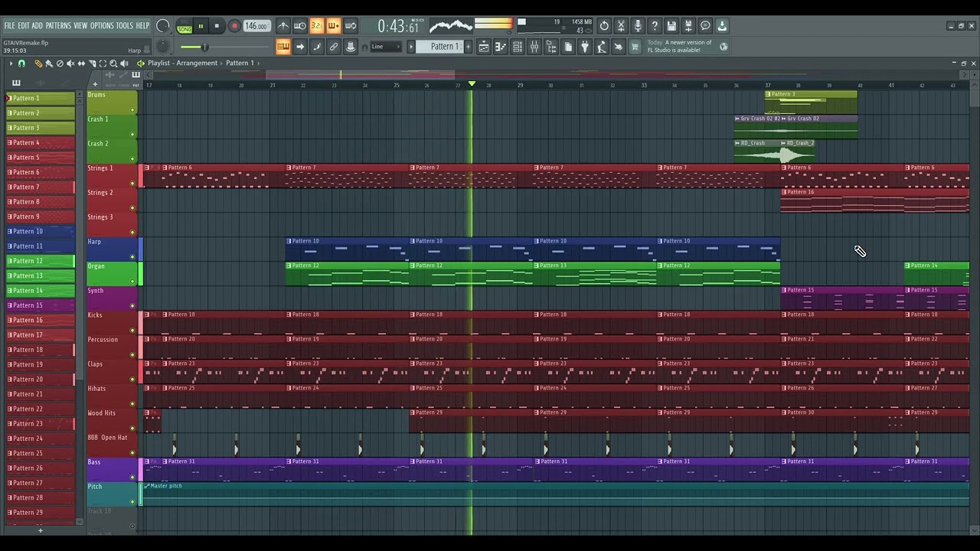
Task: Click save new version icon
Action: (688, 26)
